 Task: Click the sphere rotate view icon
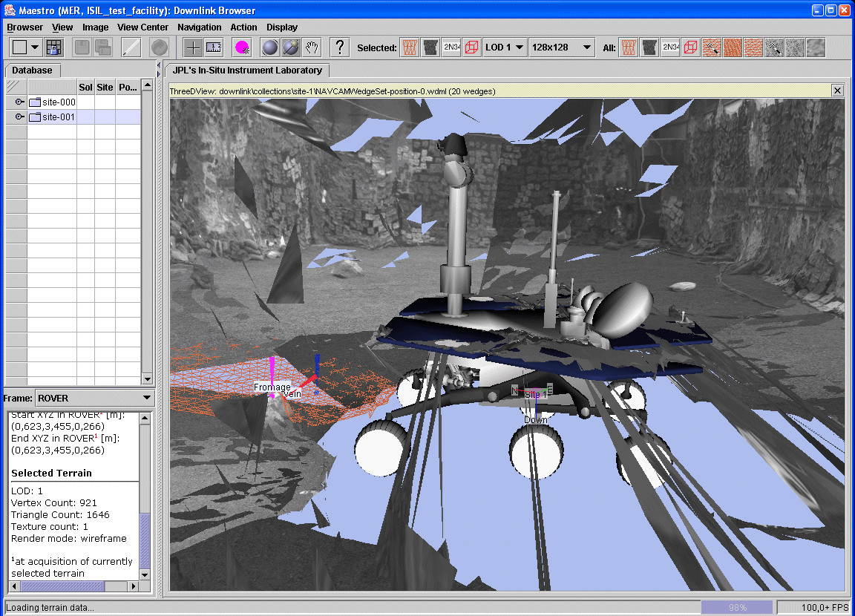(x=270, y=47)
